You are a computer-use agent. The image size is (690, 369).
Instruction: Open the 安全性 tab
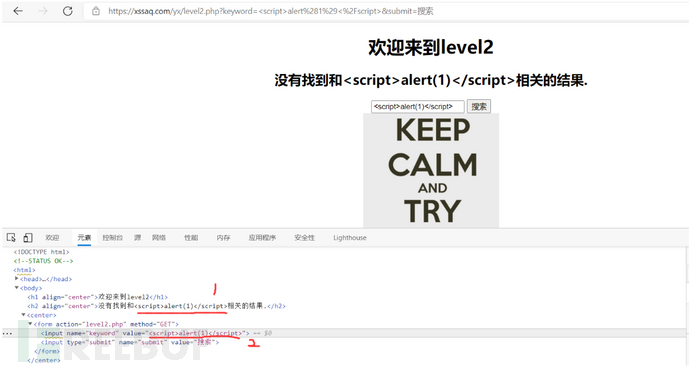(x=305, y=237)
